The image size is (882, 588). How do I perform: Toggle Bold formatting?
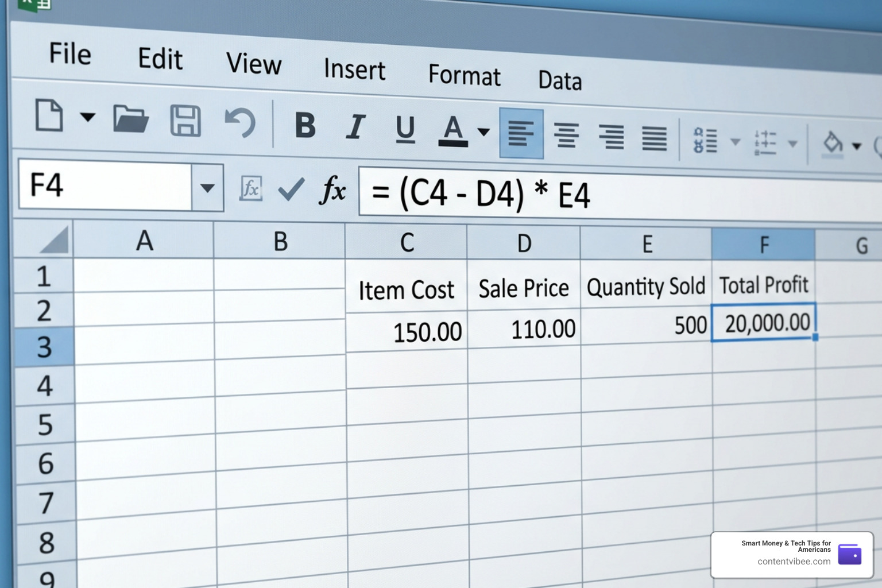click(305, 125)
